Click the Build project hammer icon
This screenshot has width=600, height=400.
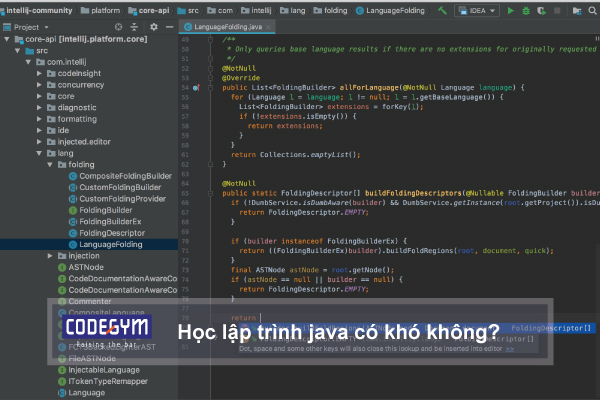coord(442,10)
